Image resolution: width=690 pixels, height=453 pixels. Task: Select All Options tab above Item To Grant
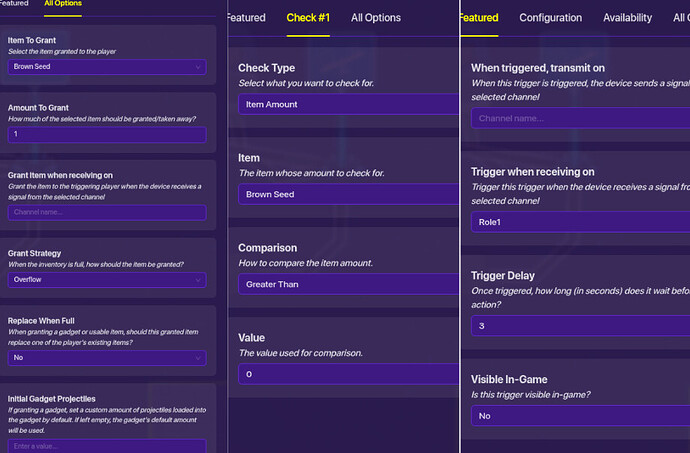64,4
